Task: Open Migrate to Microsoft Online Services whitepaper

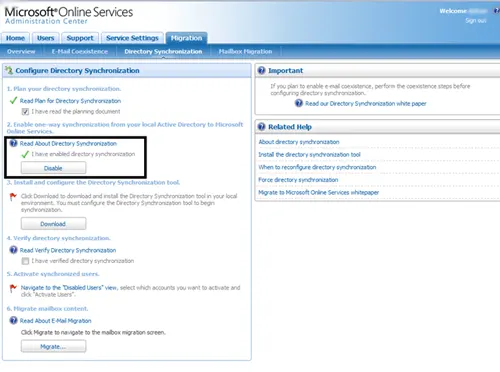Action: tap(318, 192)
